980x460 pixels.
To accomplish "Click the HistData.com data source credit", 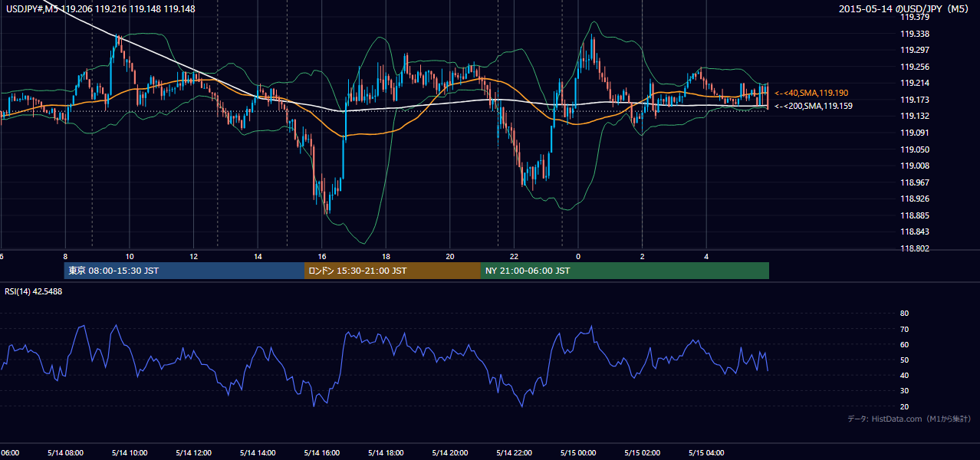I will [x=909, y=419].
